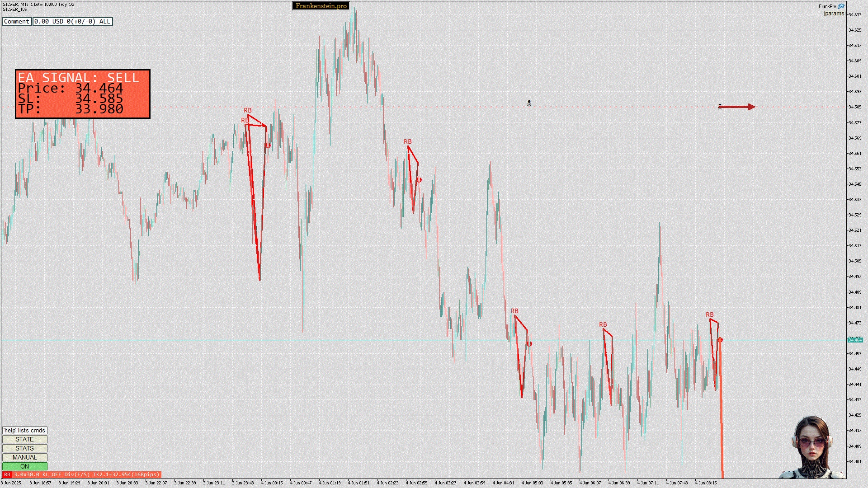868x488 pixels.
Task: Open the Comment box
Action: 17,21
